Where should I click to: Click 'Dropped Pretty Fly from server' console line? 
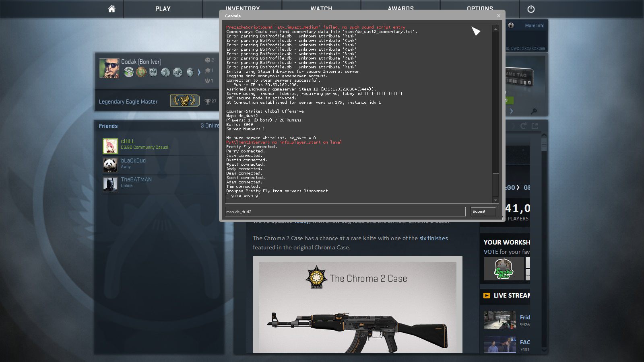coord(277,191)
